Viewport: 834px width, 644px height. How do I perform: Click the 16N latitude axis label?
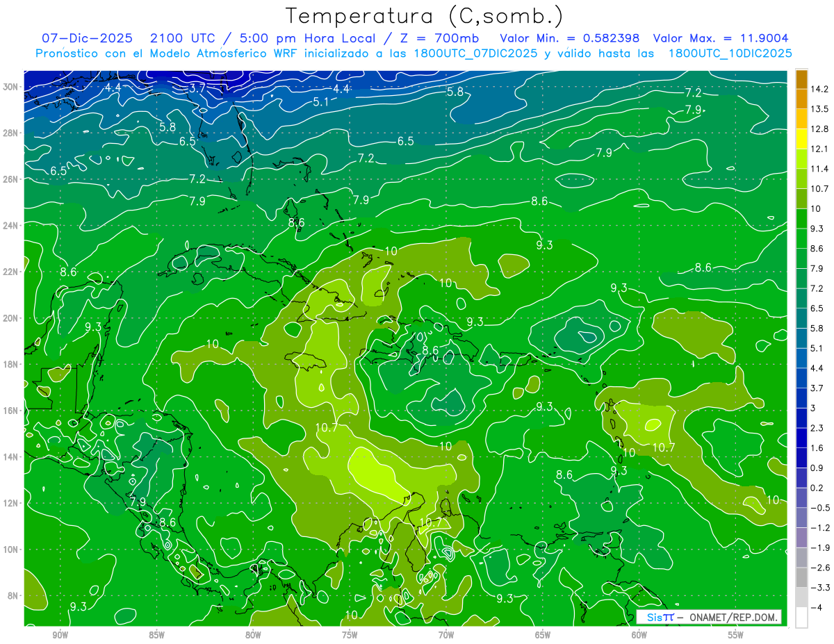(10, 411)
